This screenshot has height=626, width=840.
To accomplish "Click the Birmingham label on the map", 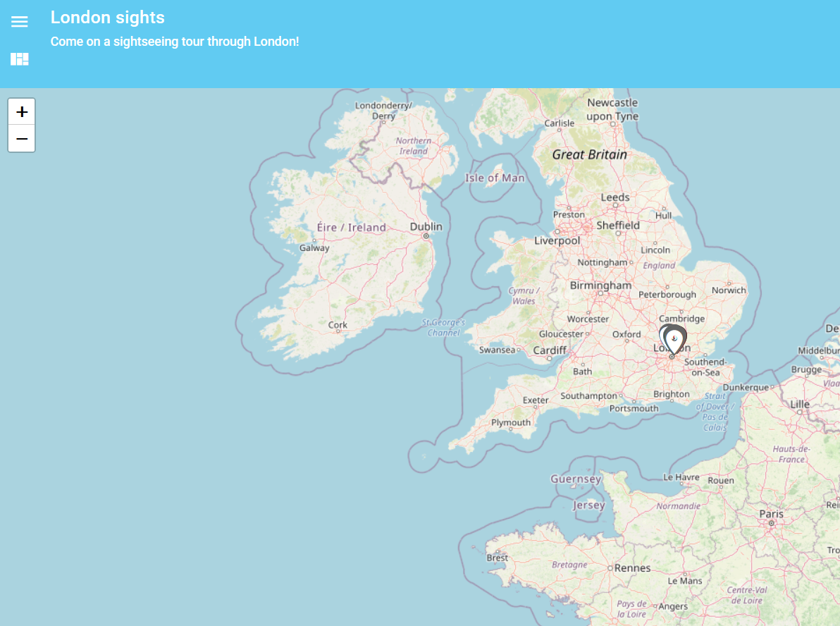I will (x=600, y=286).
